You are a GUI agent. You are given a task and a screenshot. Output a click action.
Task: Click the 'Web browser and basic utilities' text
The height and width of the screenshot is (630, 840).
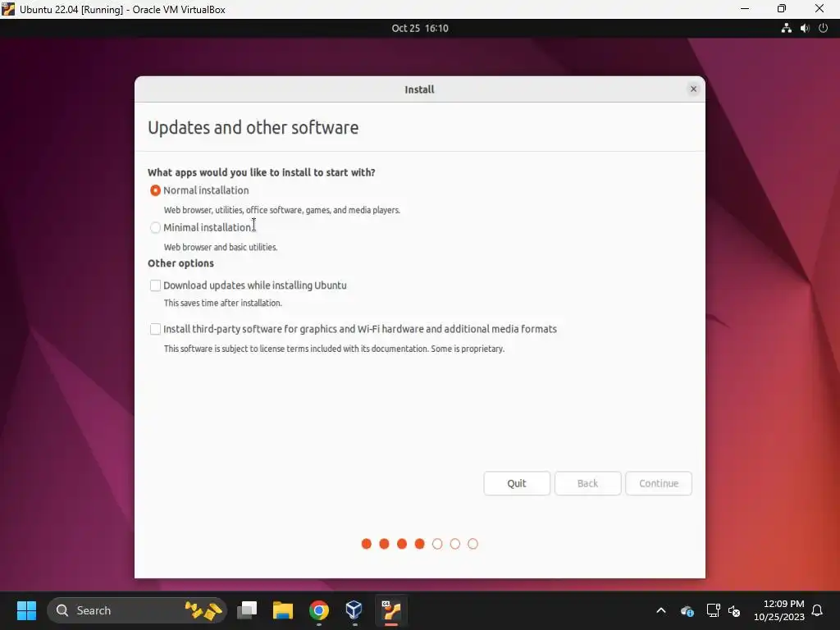pyautogui.click(x=220, y=247)
